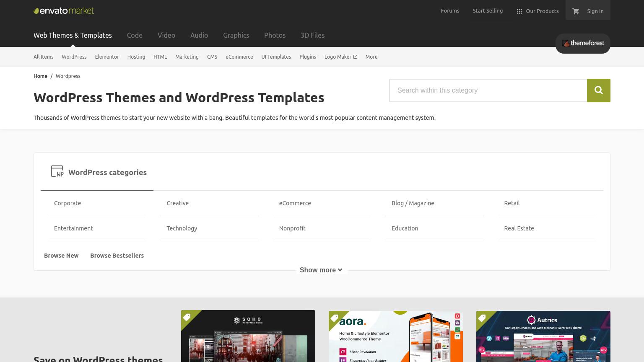Select the WordPress categories tab header
Image resolution: width=644 pixels, height=362 pixels.
point(97,172)
